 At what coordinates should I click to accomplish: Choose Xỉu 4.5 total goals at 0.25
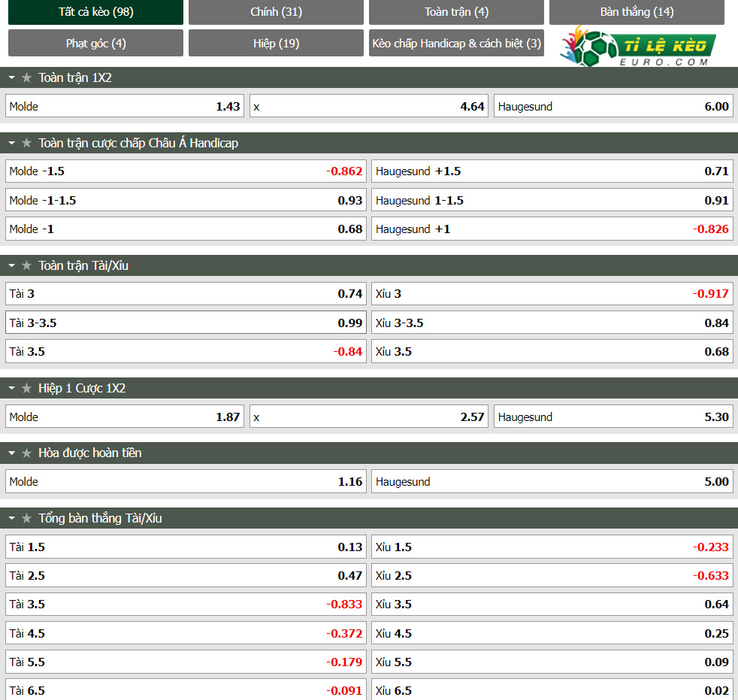point(552,633)
